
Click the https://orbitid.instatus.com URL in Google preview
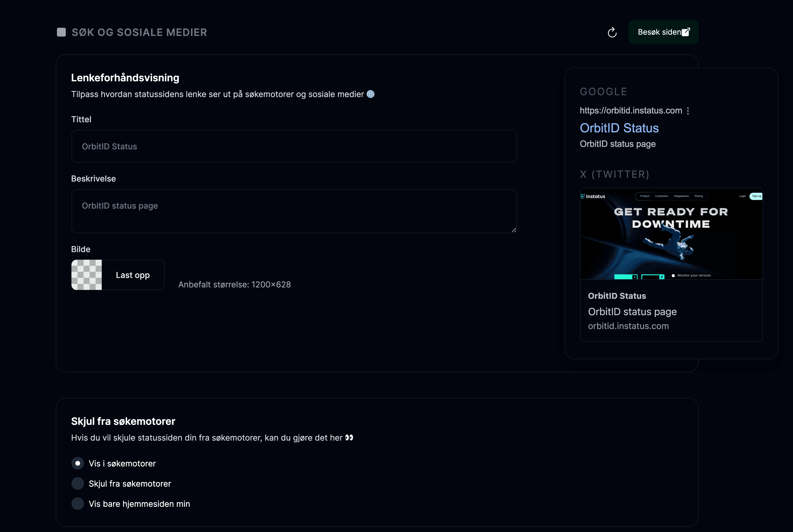[x=631, y=111]
